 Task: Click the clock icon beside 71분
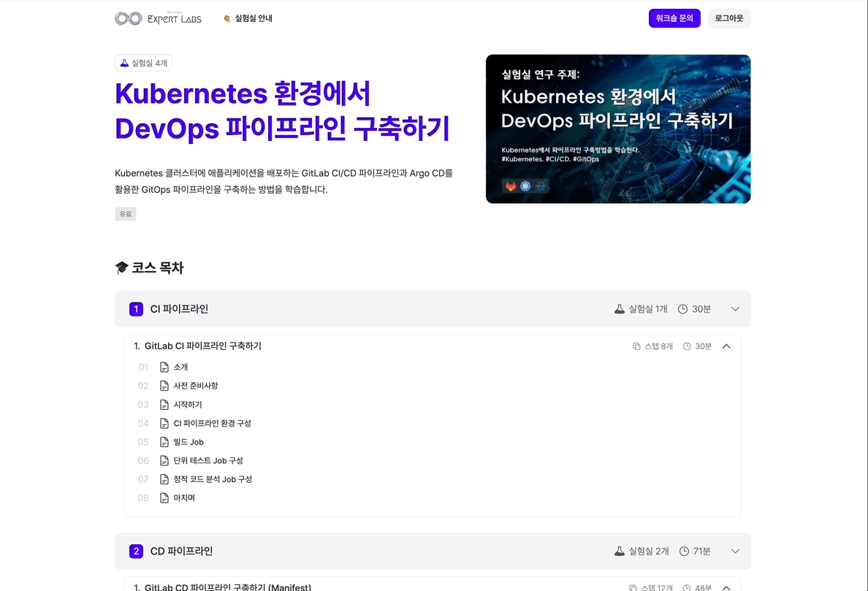point(684,551)
